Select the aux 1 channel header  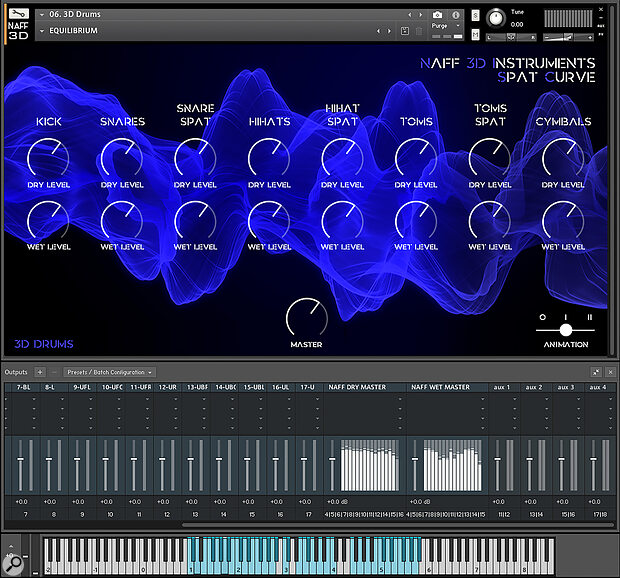click(501, 387)
